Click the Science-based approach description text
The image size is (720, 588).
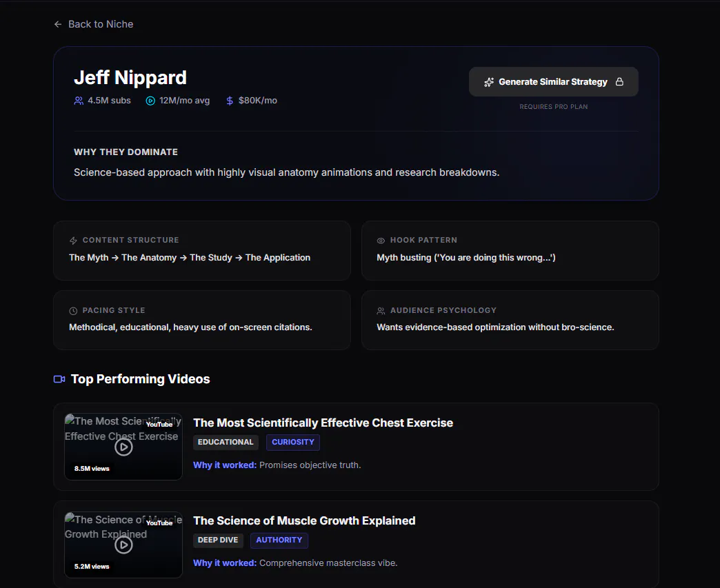[x=286, y=172]
